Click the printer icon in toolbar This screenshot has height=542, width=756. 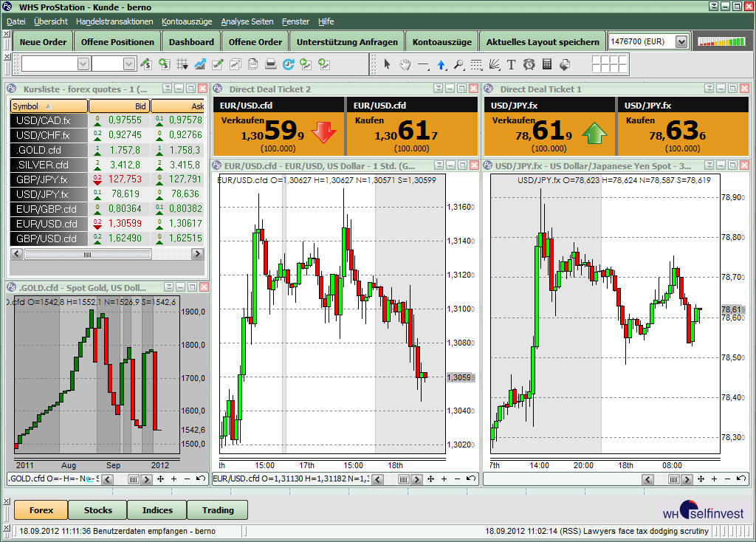271,64
